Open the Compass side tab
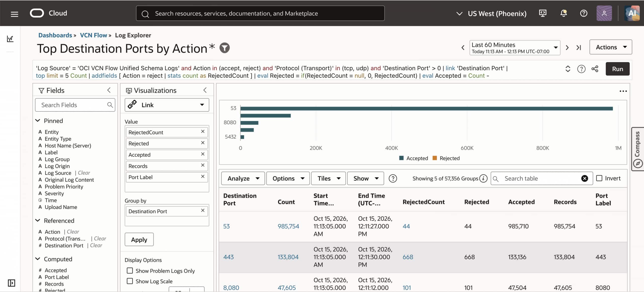 [637, 149]
